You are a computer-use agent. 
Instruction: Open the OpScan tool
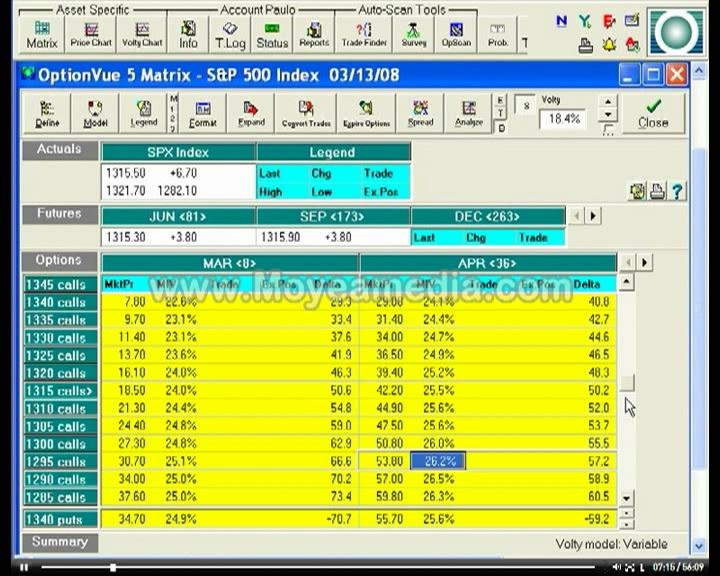pyautogui.click(x=456, y=35)
